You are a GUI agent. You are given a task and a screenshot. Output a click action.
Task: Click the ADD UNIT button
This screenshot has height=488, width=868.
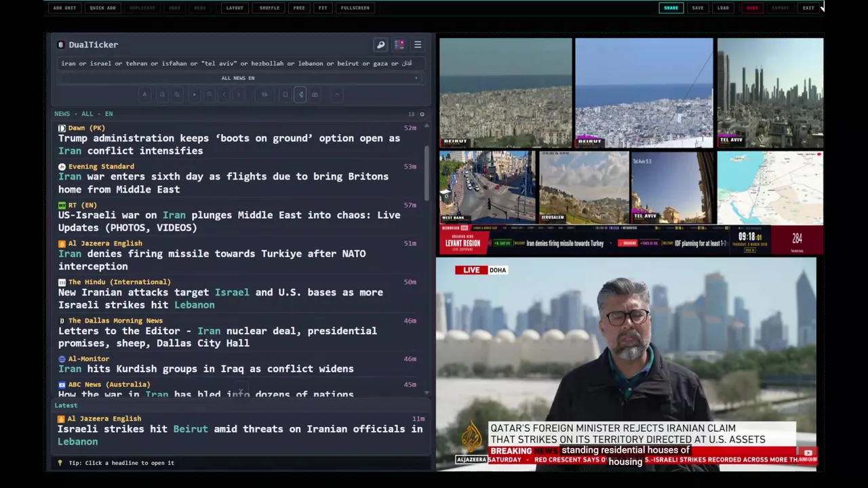[64, 8]
